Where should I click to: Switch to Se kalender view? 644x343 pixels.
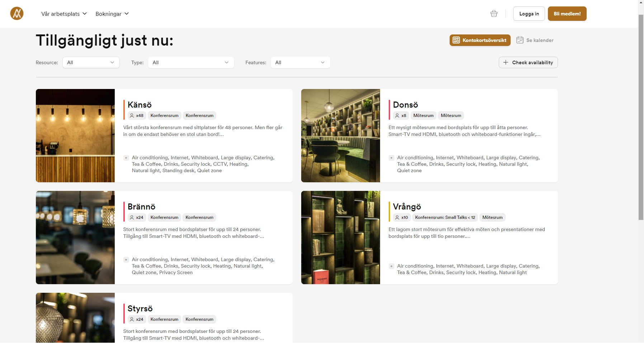pos(535,40)
